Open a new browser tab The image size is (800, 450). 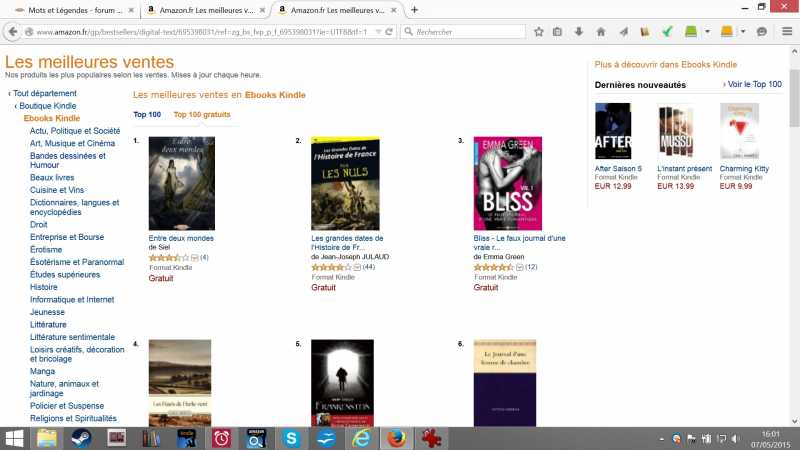414,10
